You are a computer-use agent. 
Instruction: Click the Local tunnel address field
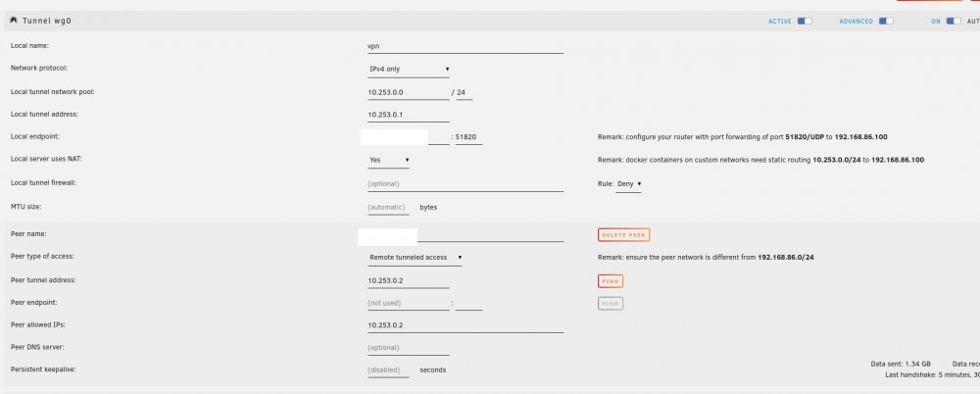click(x=408, y=115)
